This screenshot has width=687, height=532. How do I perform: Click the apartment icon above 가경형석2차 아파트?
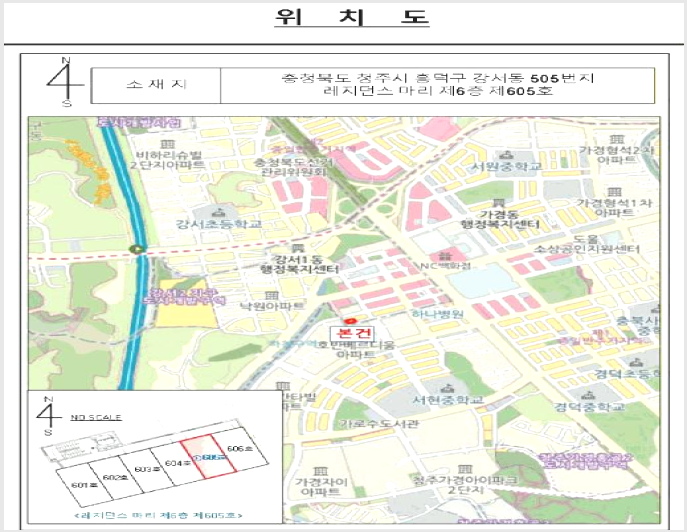[617, 139]
